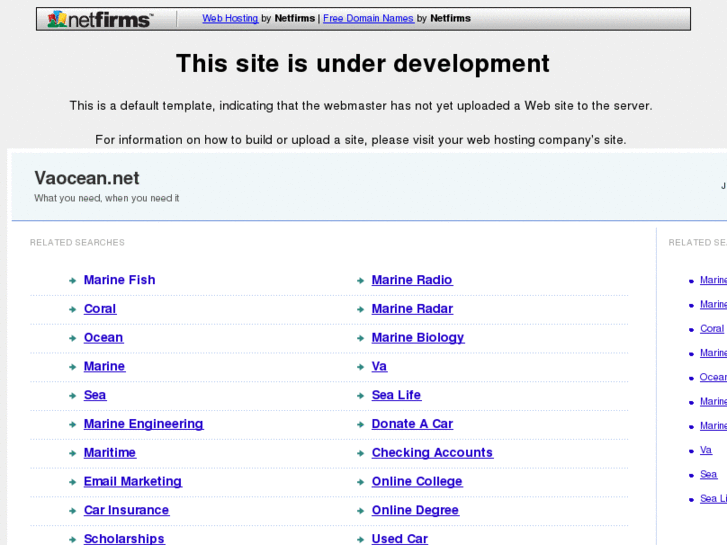Click the arrow icon beside Online Degree
Image resolution: width=727 pixels, height=545 pixels.
[x=360, y=511]
